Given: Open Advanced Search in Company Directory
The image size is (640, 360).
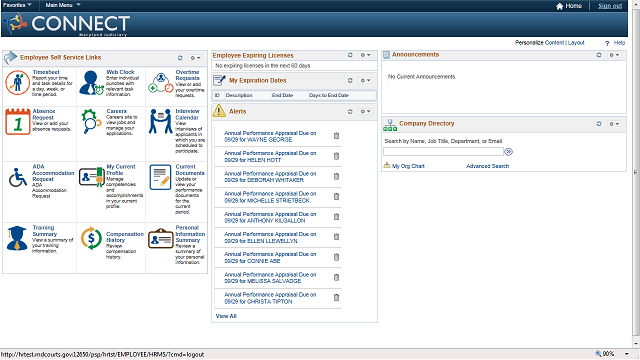Looking at the screenshot, I should coord(487,166).
